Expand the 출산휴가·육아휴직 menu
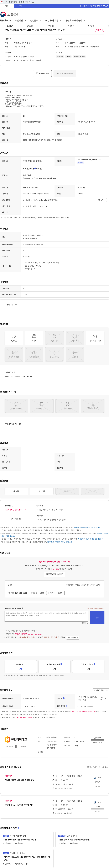The height and width of the screenshot is (868, 109). pyautogui.click(x=76, y=21)
